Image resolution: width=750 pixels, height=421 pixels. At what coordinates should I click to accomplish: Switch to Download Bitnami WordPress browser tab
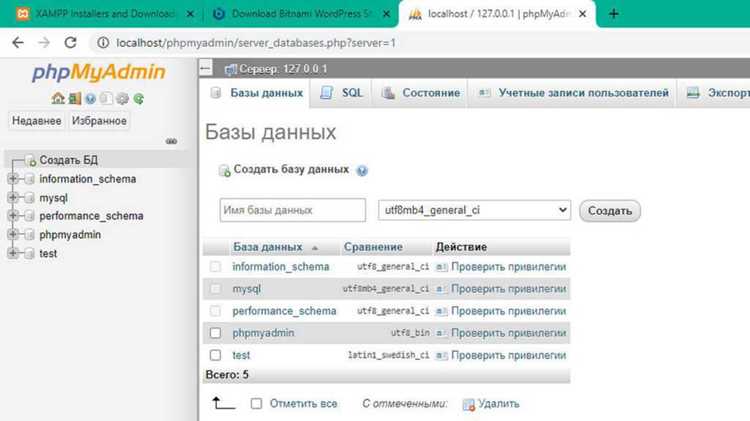(301, 14)
